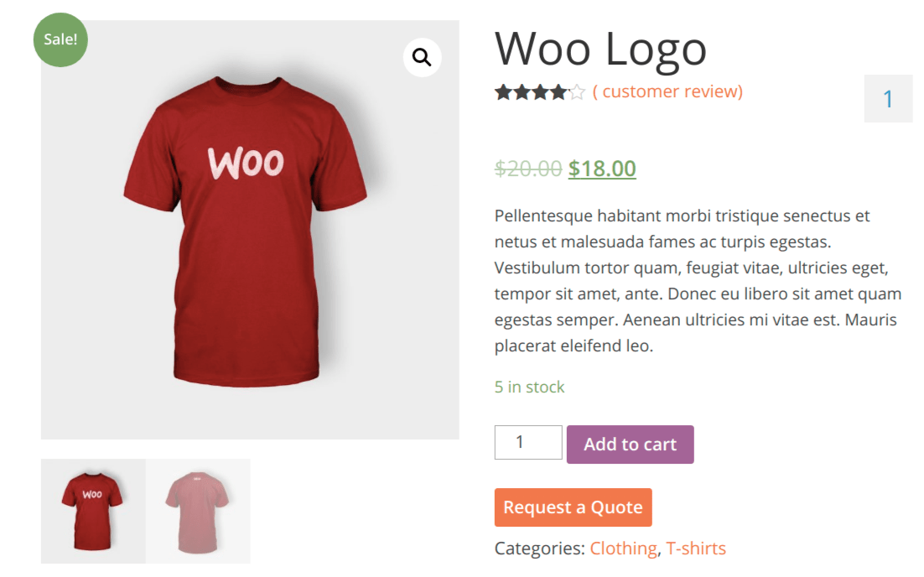Click the grey box showing number 1
Screen dimensions: 924x577
tap(888, 98)
